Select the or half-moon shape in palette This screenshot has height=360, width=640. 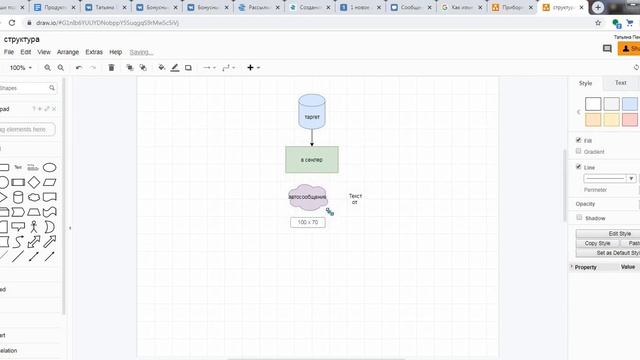49,227
